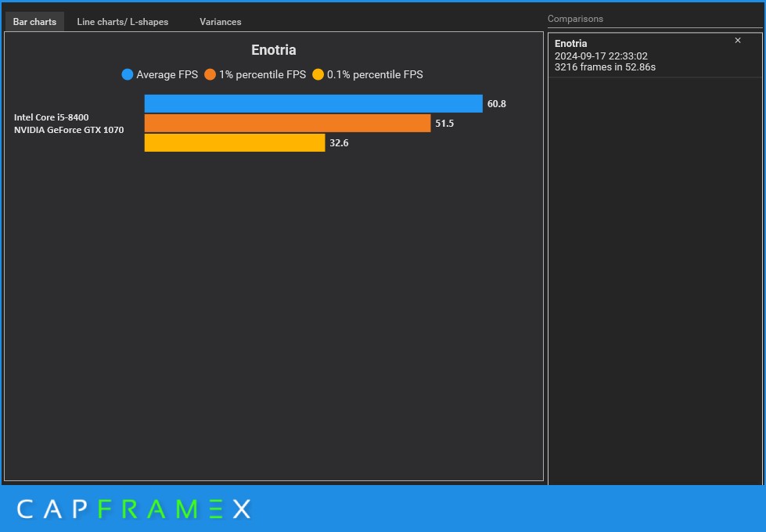Open the Variances tab

point(221,22)
